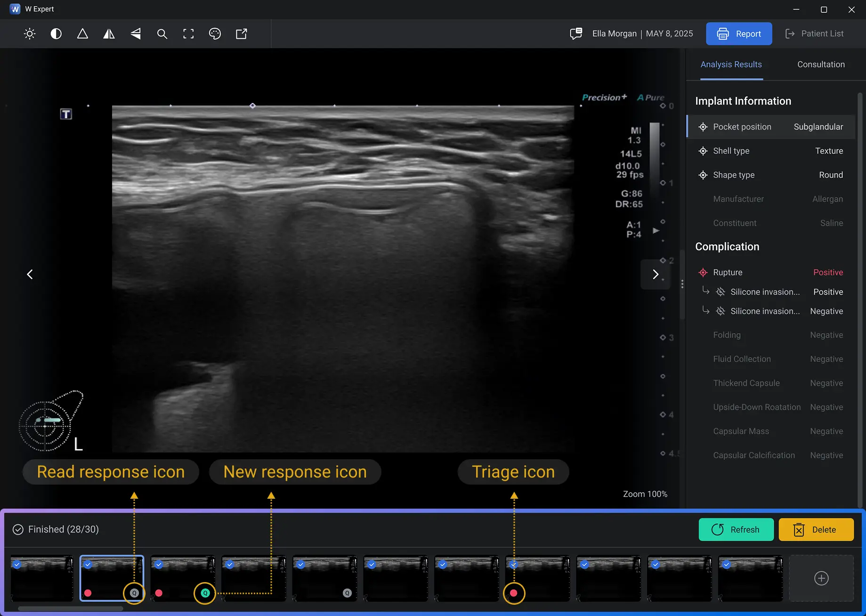Screen dimensions: 866x616
Task: Click the export/open external icon
Action: (241, 34)
